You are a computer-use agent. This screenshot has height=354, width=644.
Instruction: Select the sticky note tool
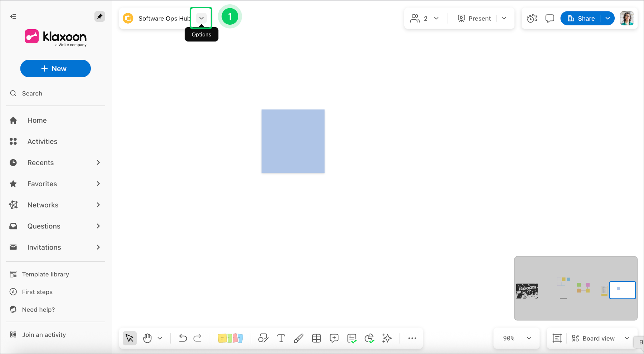point(231,338)
